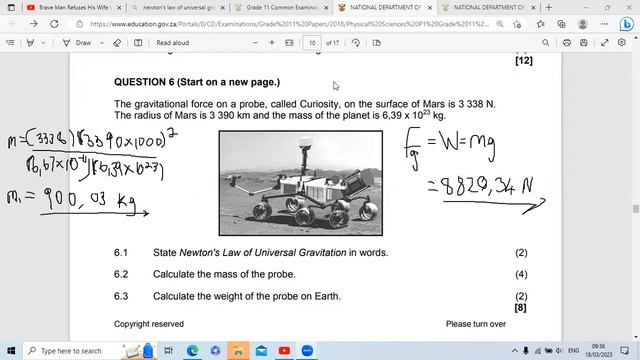The width and height of the screenshot is (640, 360).
Task: Show hidden system tray icons
Action: pos(515,351)
